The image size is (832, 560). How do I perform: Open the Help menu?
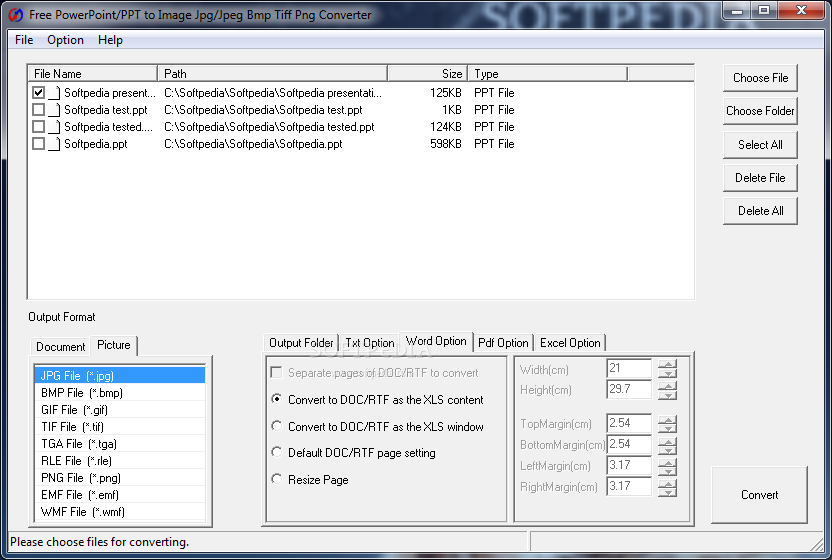tap(110, 40)
